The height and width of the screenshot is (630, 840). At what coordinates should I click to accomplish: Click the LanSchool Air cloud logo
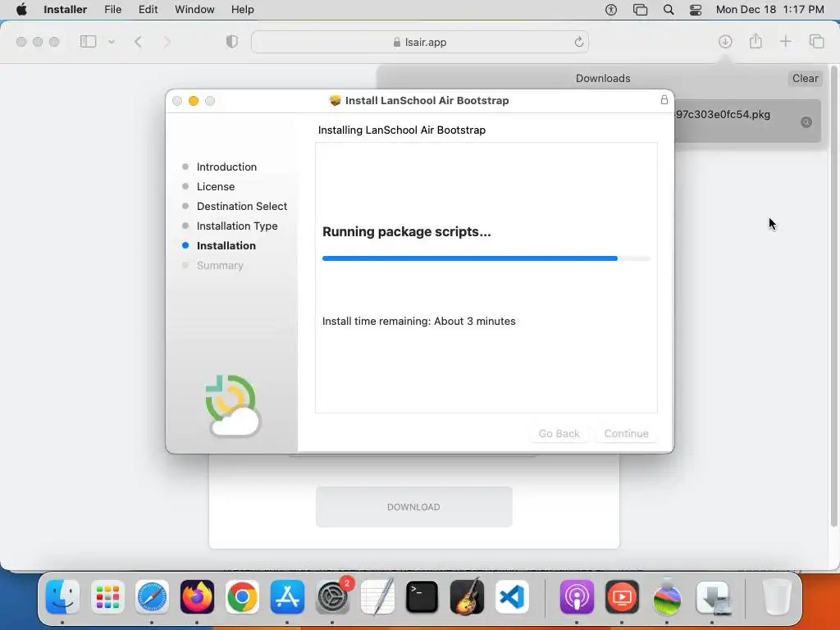click(x=232, y=406)
